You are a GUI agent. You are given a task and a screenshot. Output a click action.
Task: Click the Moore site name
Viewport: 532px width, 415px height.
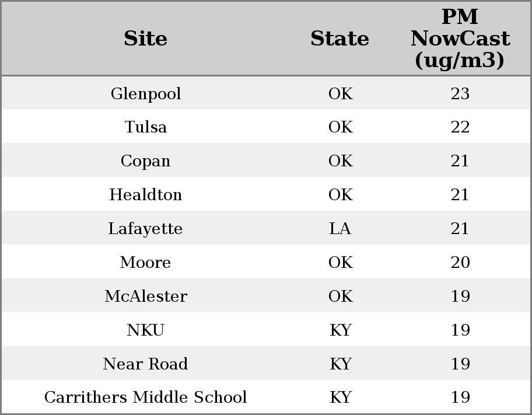click(146, 262)
